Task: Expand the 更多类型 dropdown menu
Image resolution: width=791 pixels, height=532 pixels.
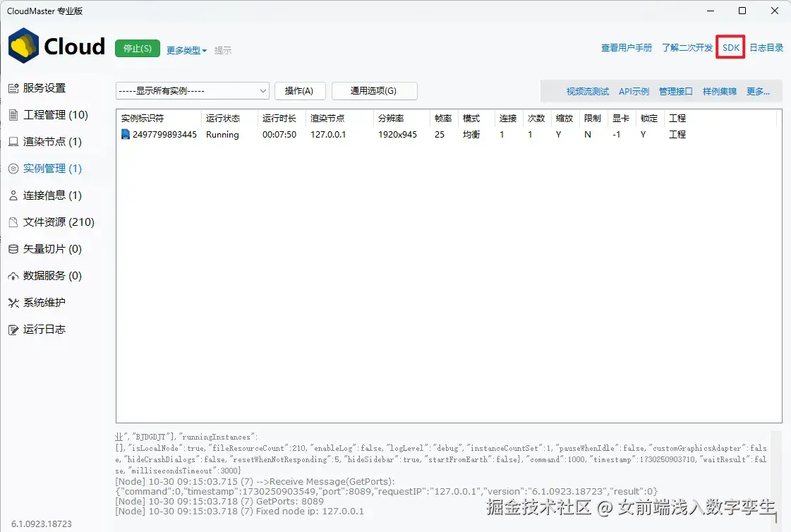Action: pos(184,49)
